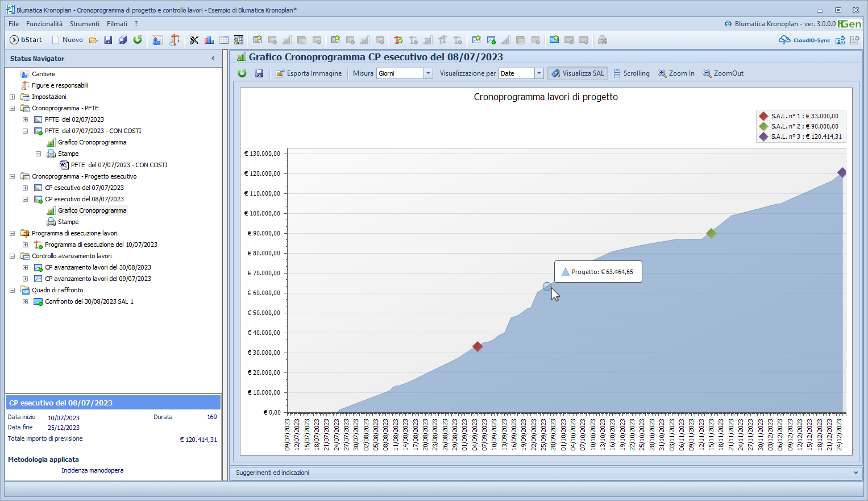This screenshot has height=501, width=868.
Task: Expand Programma di esecuzione del 10/07/2023
Action: pyautogui.click(x=25, y=245)
